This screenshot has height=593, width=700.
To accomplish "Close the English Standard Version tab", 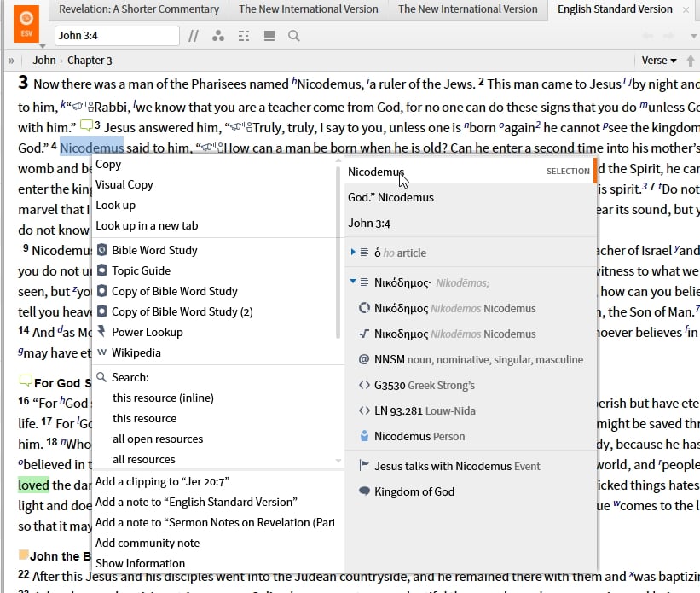I will pos(686,9).
